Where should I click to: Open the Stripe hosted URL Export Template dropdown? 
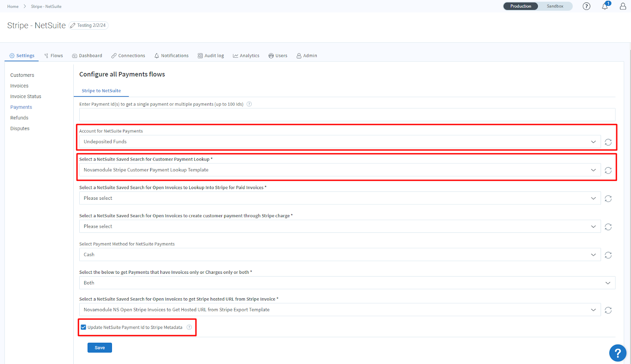click(340, 310)
